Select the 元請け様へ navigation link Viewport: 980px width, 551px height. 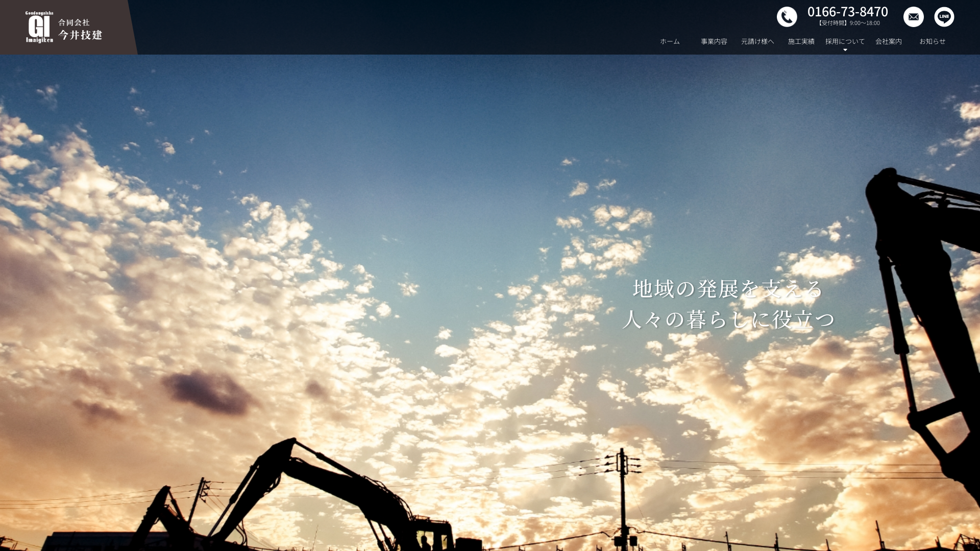[757, 41]
